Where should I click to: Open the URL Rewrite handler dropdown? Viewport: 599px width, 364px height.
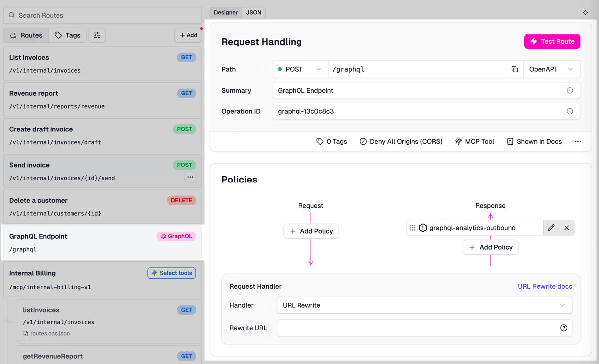[x=424, y=305]
